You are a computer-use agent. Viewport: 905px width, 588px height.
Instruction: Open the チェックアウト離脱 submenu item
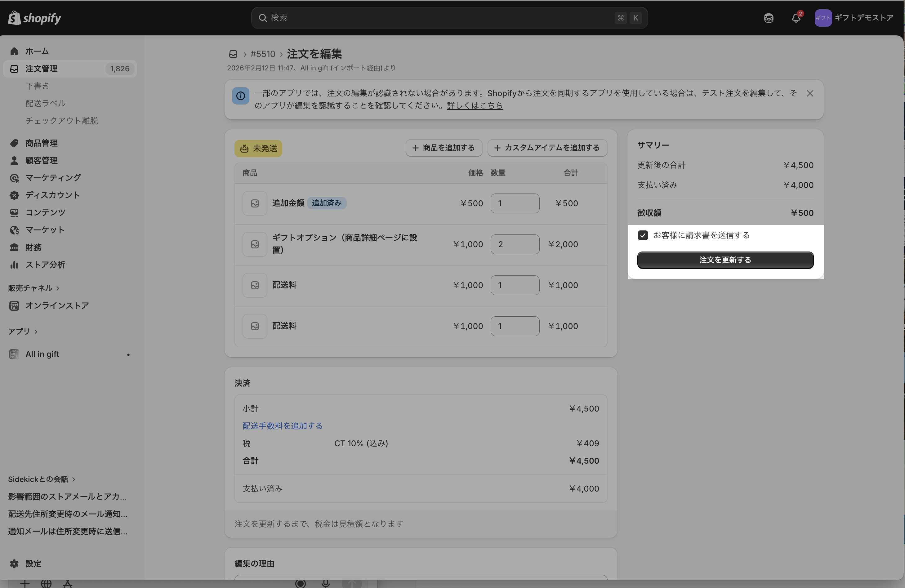tap(62, 121)
